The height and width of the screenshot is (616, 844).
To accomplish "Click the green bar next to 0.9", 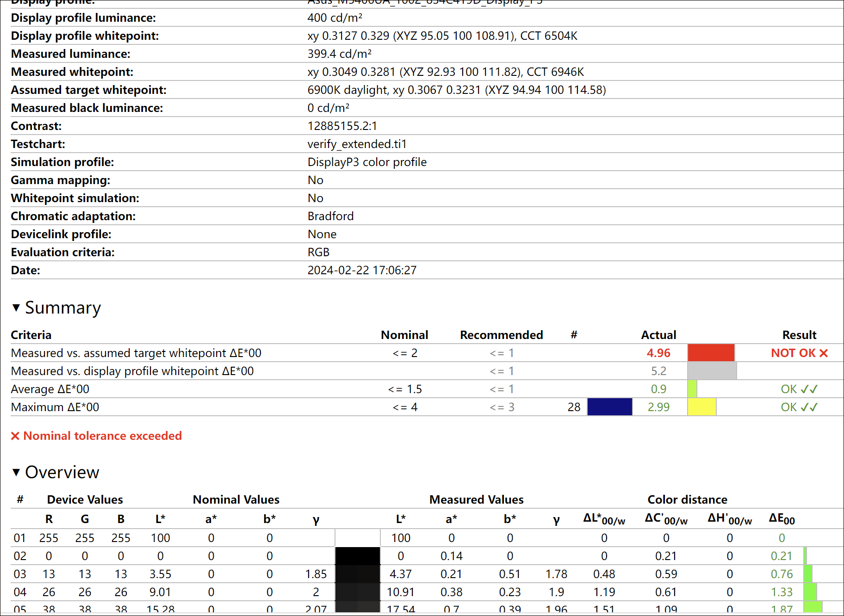I will 692,389.
